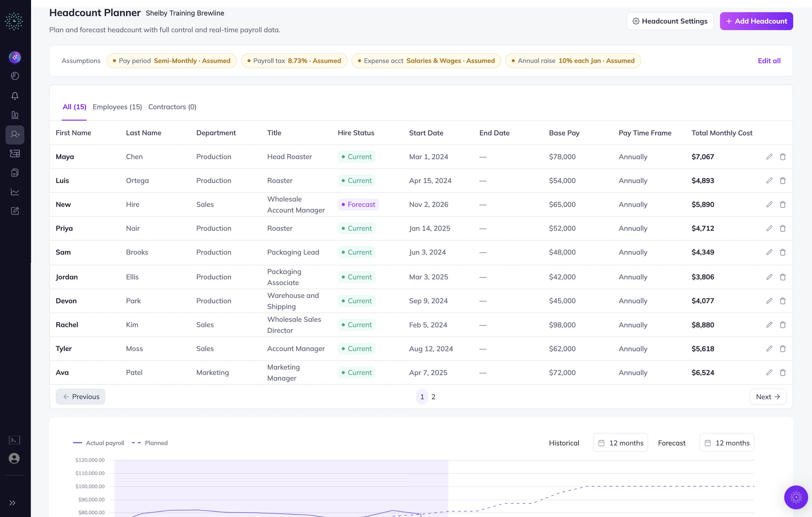The height and width of the screenshot is (517, 812).
Task: Click the Annual raise 10% each Jan chip
Action: click(573, 61)
